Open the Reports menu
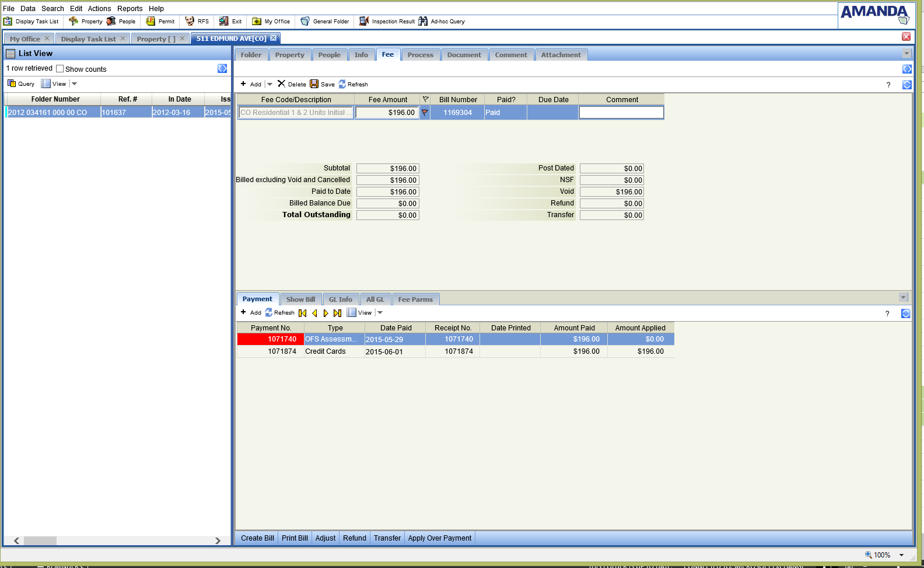The height and width of the screenshot is (568, 924). click(129, 9)
